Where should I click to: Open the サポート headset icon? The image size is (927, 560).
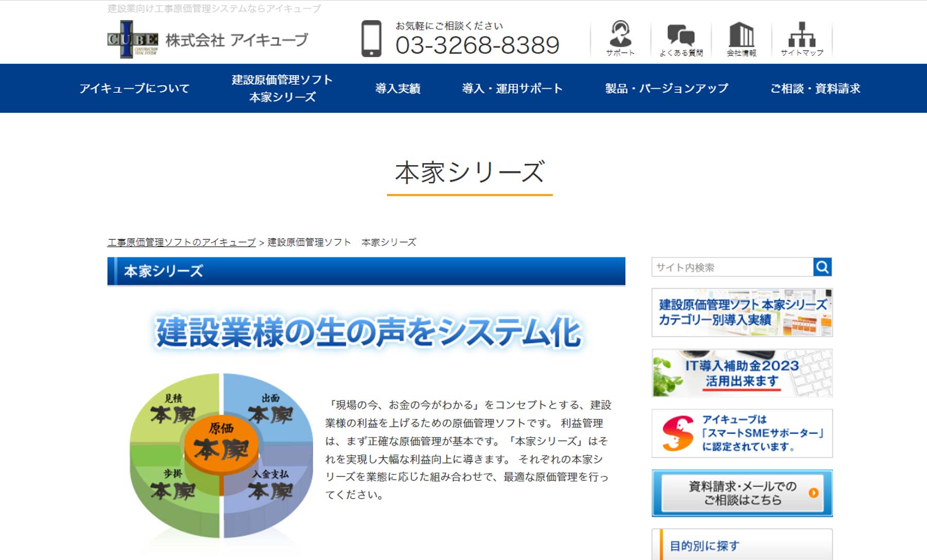point(620,38)
